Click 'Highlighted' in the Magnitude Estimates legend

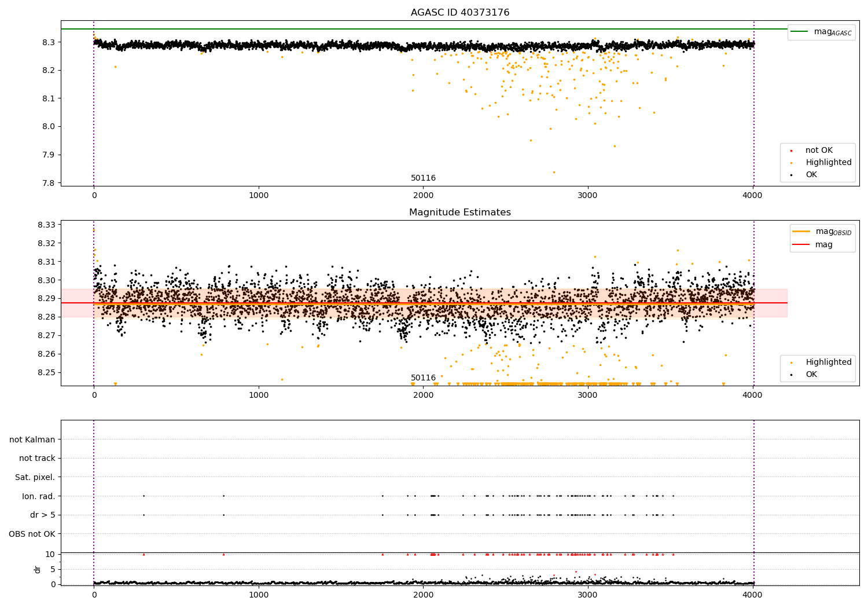click(x=829, y=362)
